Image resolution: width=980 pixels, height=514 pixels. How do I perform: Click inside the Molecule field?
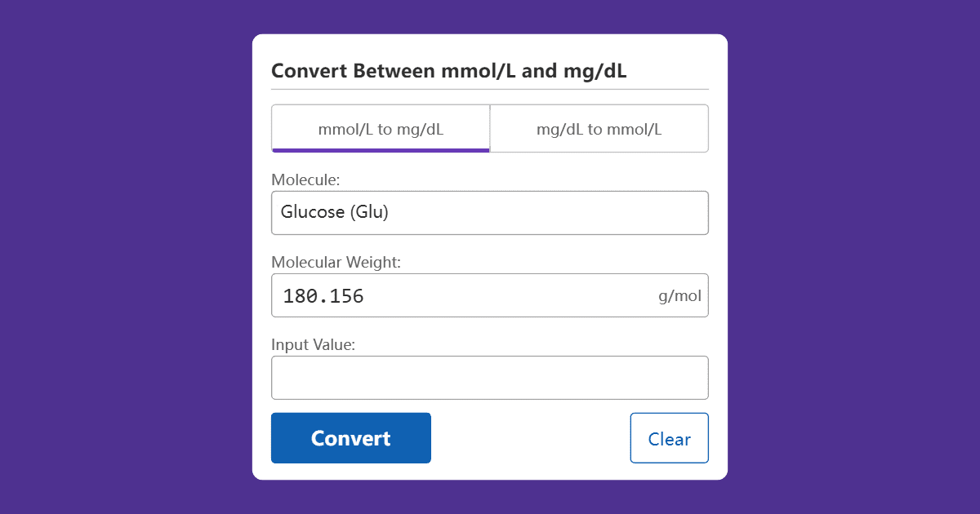490,212
